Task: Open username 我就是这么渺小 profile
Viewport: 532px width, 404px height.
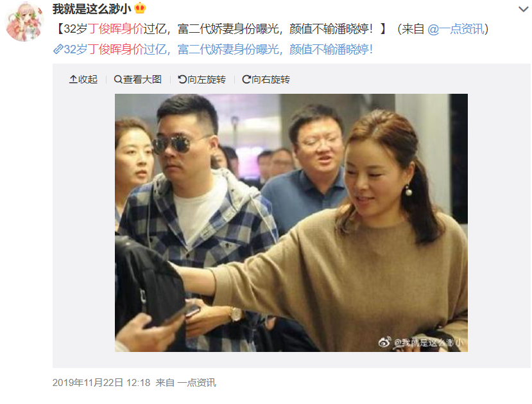Action: tap(92, 8)
